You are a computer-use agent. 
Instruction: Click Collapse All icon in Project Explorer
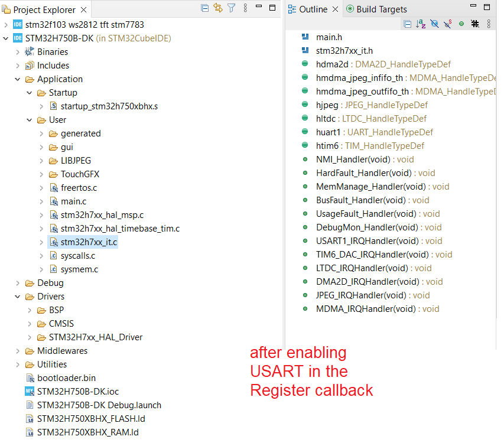(204, 8)
